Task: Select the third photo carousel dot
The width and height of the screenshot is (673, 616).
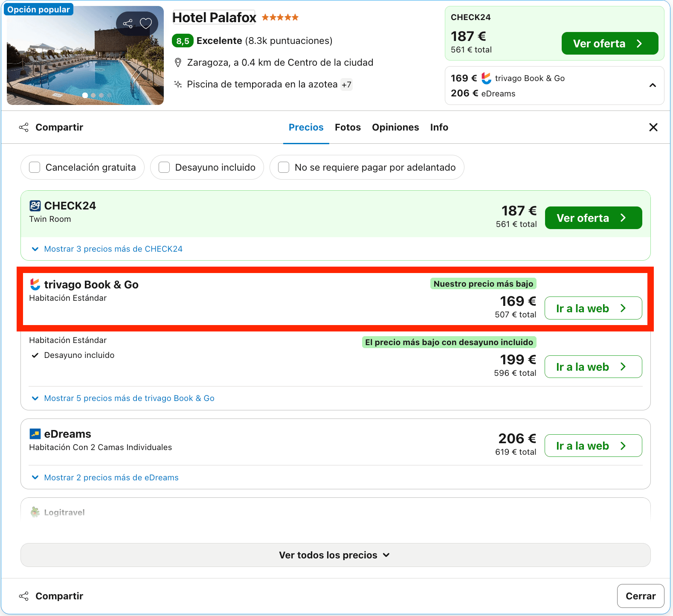Action: 101,95
